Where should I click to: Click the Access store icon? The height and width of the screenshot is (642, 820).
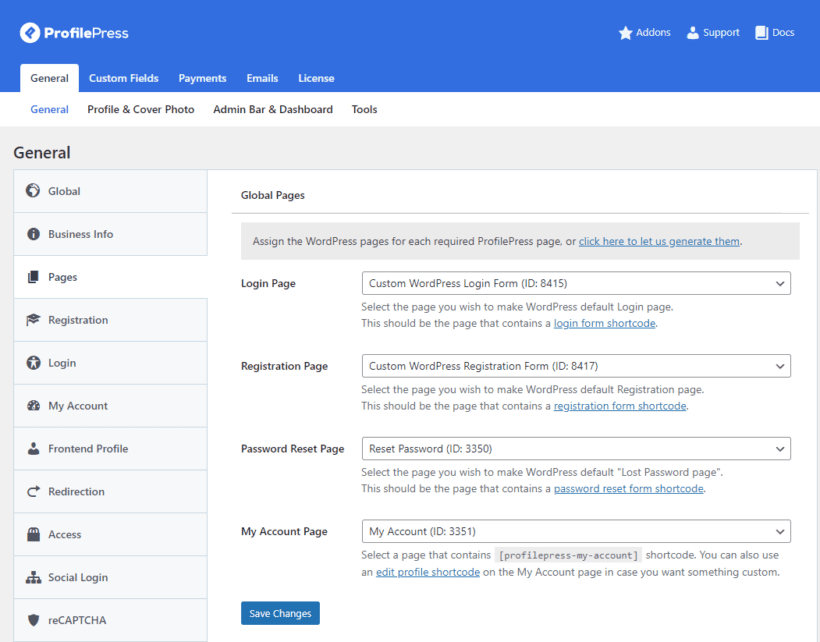pos(33,535)
